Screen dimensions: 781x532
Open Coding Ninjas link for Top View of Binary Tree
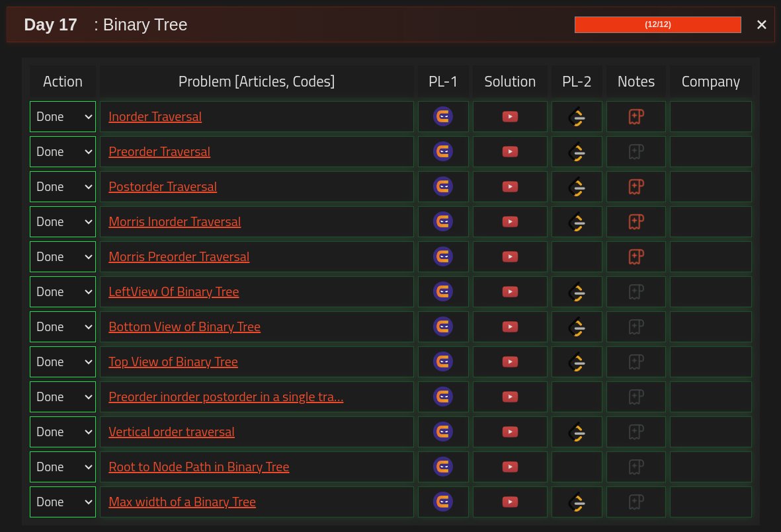[443, 361]
